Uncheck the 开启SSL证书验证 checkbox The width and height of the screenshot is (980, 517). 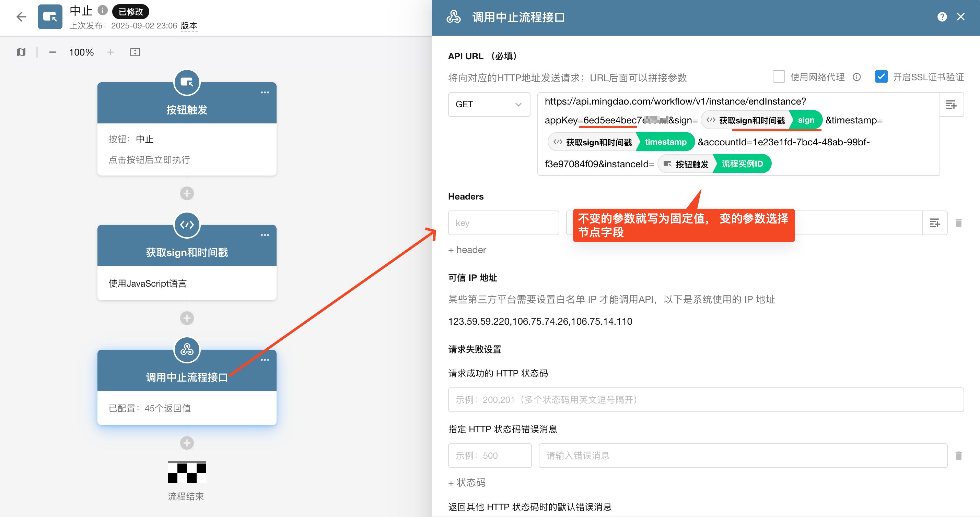881,77
